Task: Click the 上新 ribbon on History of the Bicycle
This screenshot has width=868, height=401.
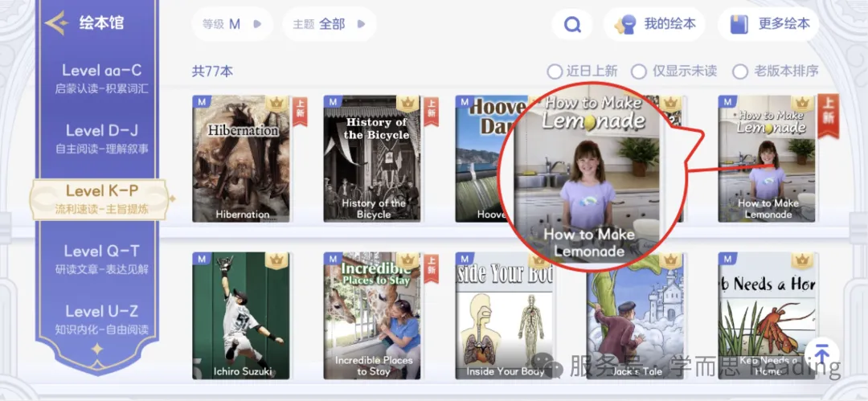Action: tap(432, 112)
